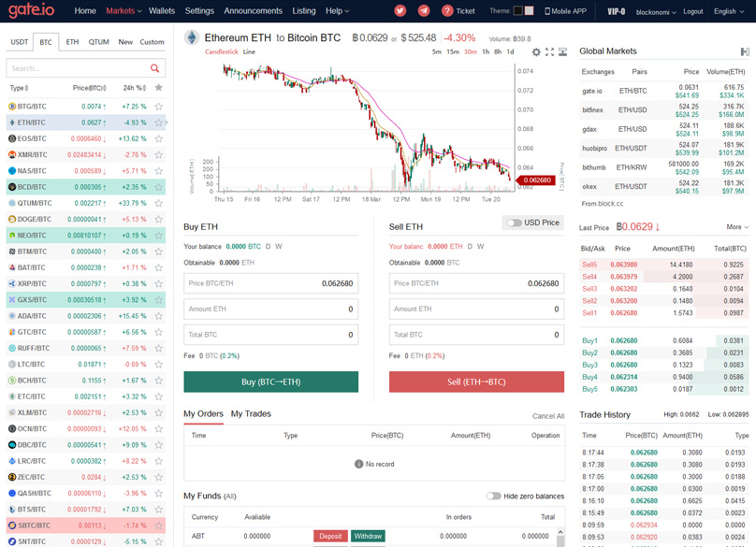Select the 15m chart interval

click(453, 51)
